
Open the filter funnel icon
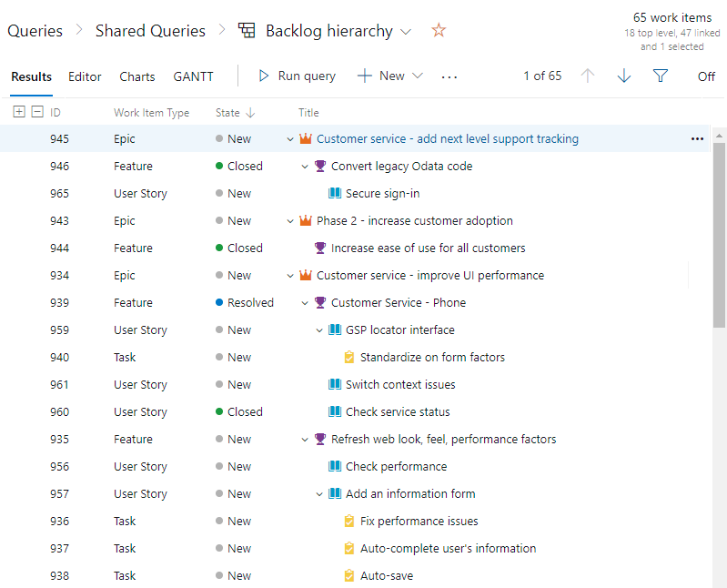click(660, 76)
